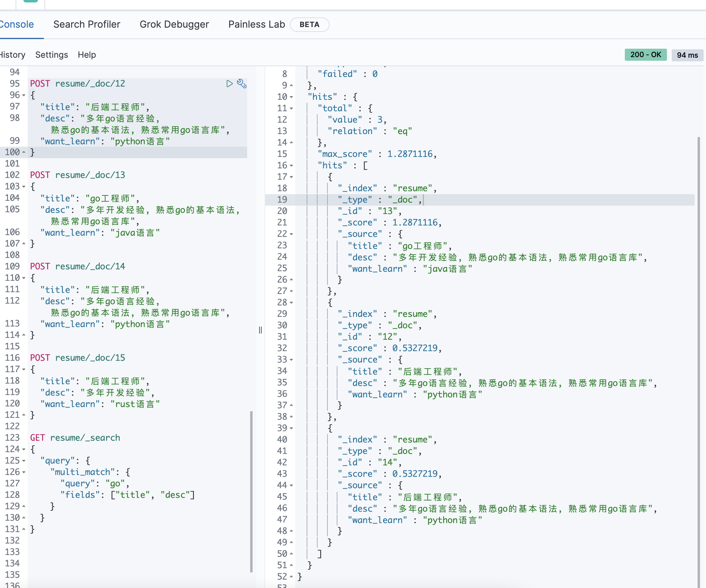
Task: Click the fold marker at editor line 100
Action: pyautogui.click(x=24, y=152)
